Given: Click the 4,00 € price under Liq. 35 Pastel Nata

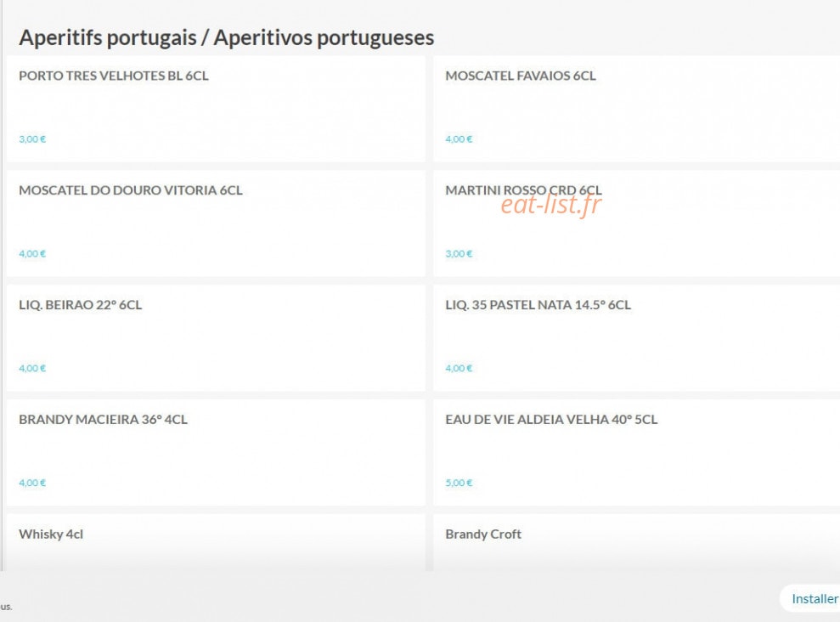Looking at the screenshot, I should [459, 369].
